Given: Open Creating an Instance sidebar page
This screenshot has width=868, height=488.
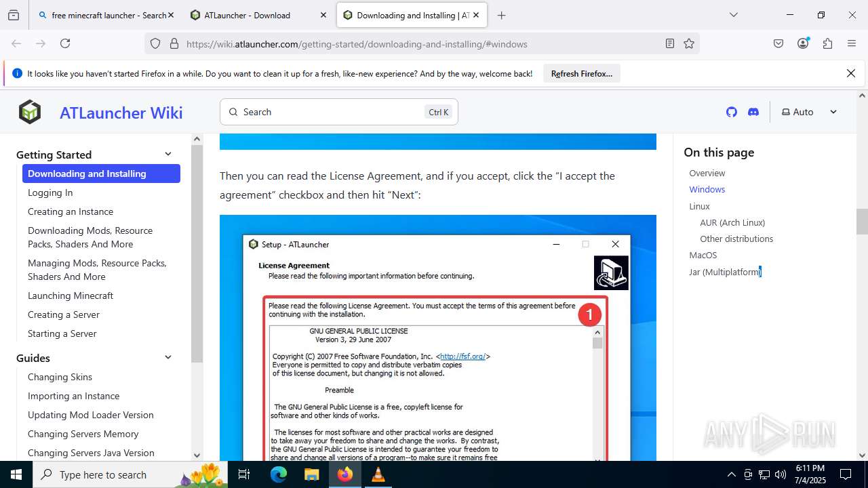Looking at the screenshot, I should click(71, 211).
